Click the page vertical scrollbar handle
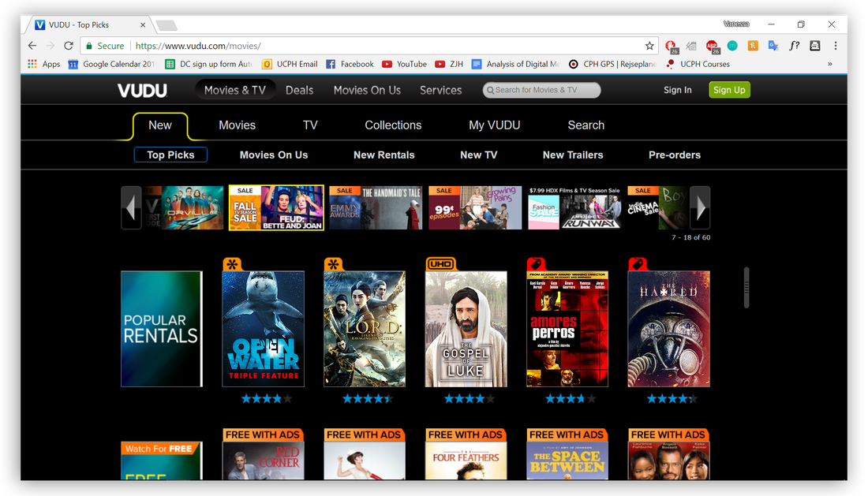Screen dimensions: 868x496 pyautogui.click(x=746, y=288)
